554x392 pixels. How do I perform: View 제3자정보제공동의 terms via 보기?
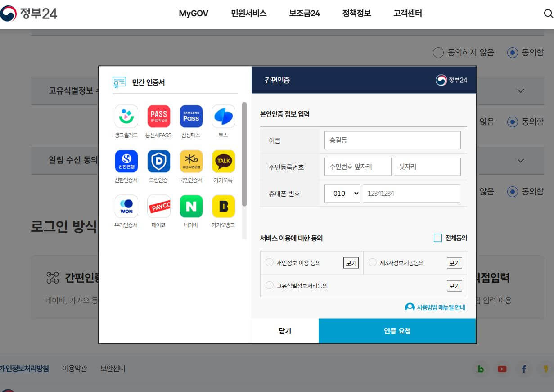pos(455,263)
